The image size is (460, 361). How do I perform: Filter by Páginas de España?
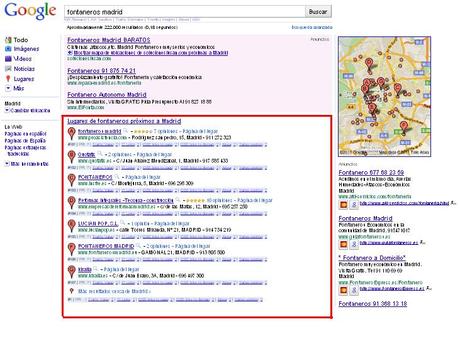point(25,141)
